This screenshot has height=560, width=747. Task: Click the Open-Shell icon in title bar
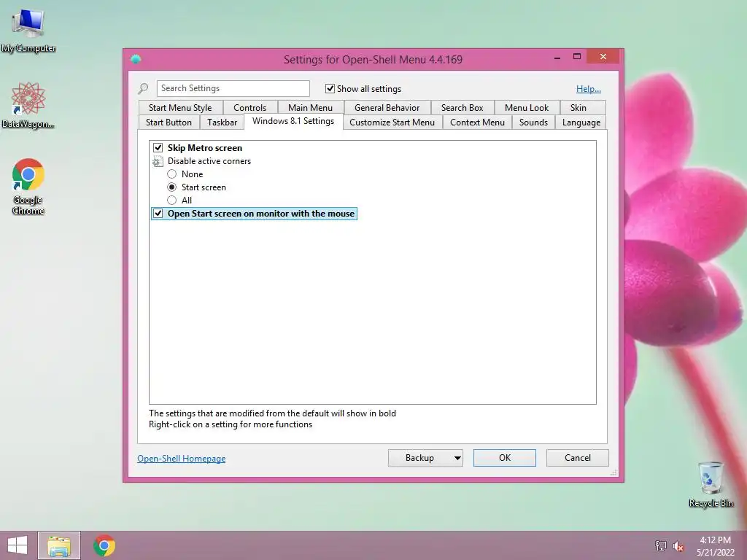coord(136,59)
